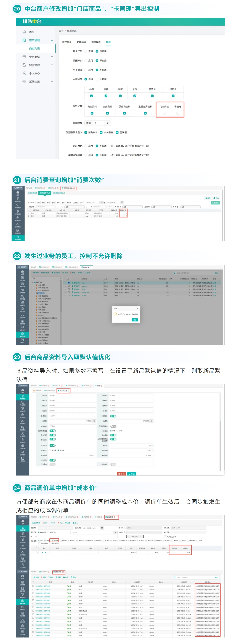Select 不启用 radio for 云商品库
Viewport: 235px width, 644px height.
[97, 79]
